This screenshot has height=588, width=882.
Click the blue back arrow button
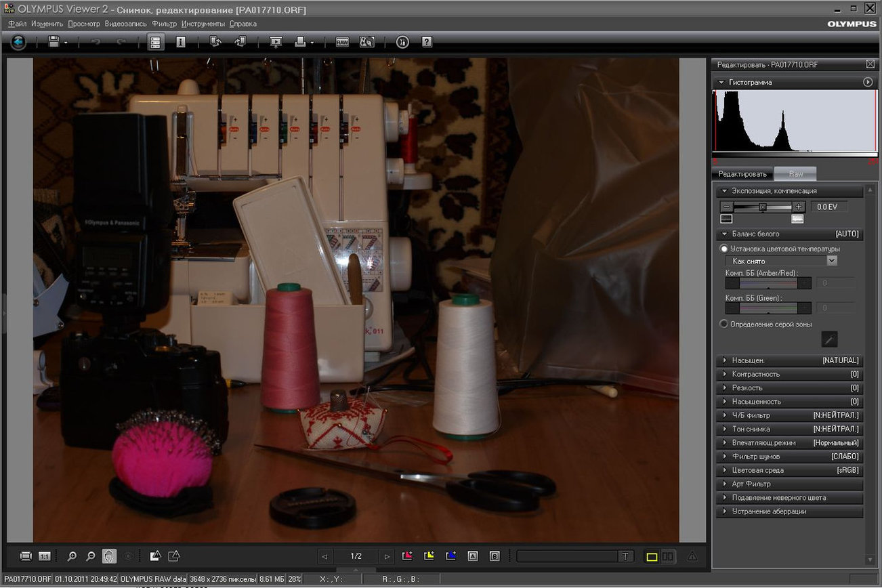click(x=18, y=42)
